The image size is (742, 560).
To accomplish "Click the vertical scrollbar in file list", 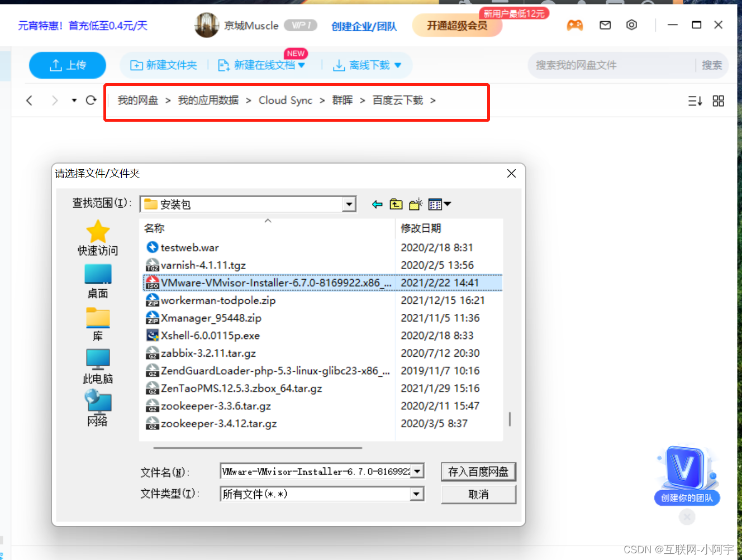I will [509, 419].
